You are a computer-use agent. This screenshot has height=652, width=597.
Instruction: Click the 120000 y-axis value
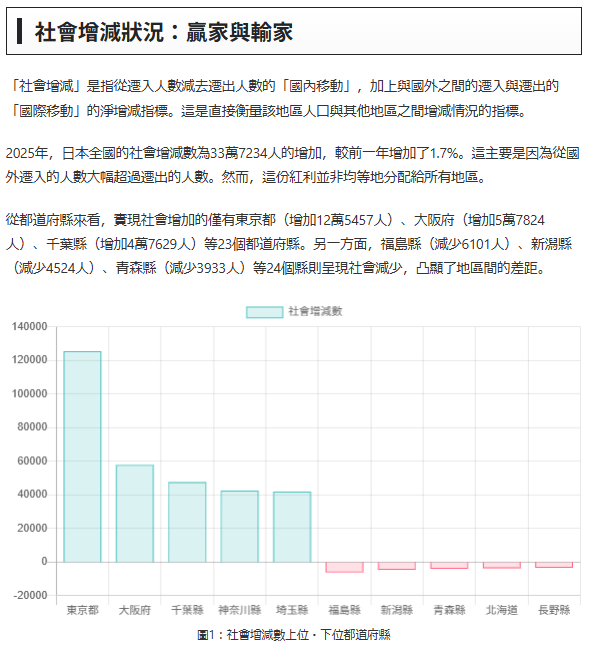click(30, 360)
